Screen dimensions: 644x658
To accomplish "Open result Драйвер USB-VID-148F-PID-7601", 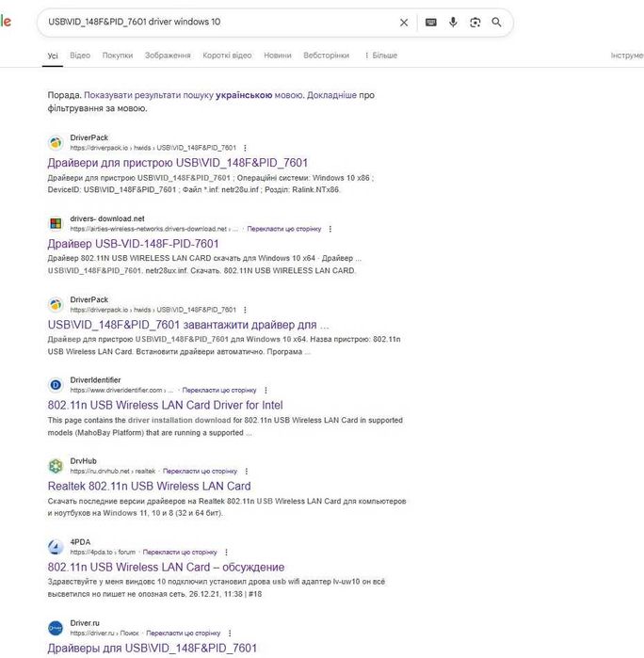I will point(133,244).
